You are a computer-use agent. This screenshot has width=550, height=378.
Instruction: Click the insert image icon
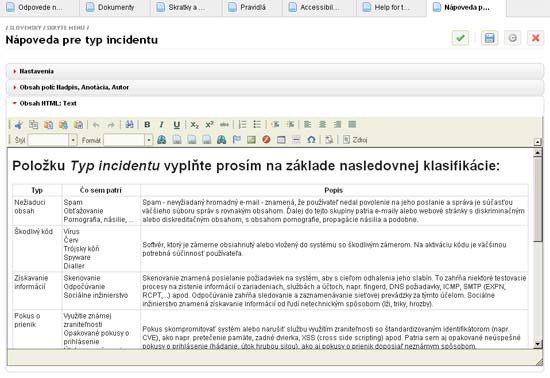pyautogui.click(x=251, y=140)
